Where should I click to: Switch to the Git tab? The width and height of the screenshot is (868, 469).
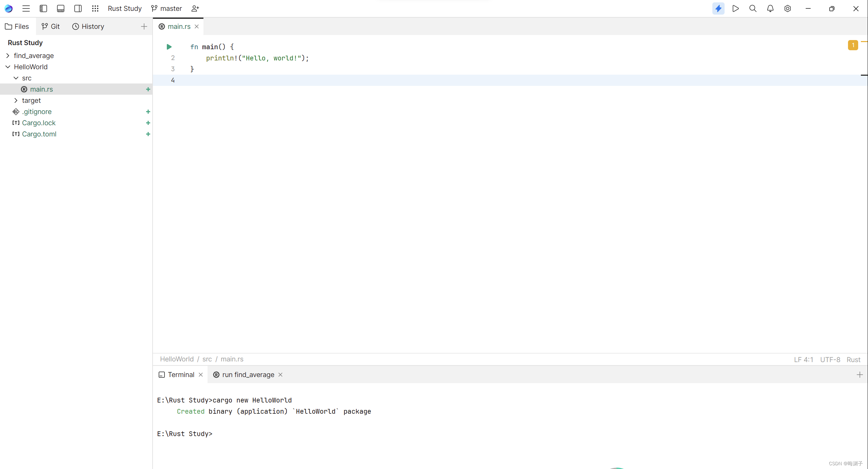coord(51,26)
